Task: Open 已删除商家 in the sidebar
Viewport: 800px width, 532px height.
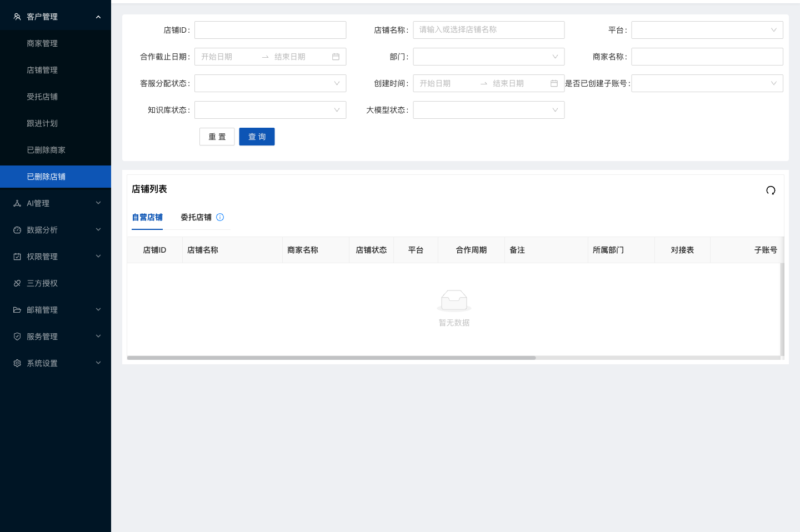Action: tap(56, 150)
